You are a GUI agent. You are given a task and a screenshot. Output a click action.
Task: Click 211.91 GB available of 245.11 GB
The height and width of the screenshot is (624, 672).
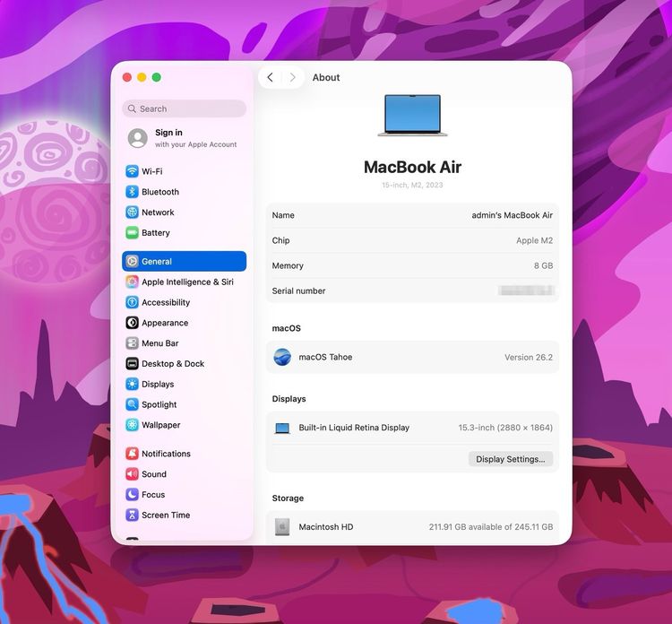491,526
